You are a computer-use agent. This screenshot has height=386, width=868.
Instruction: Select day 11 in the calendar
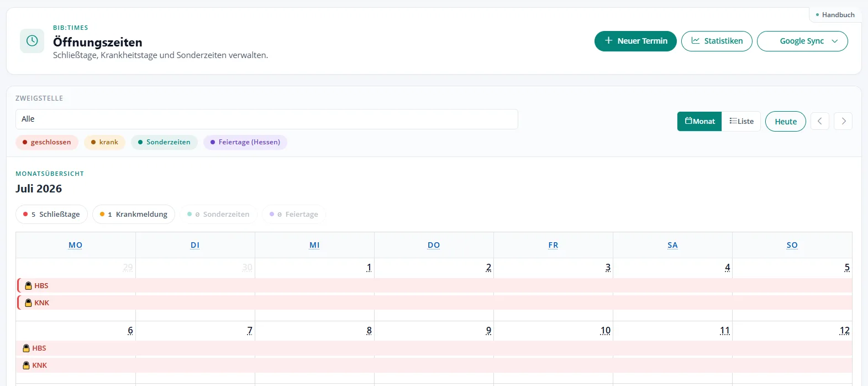tap(725, 331)
